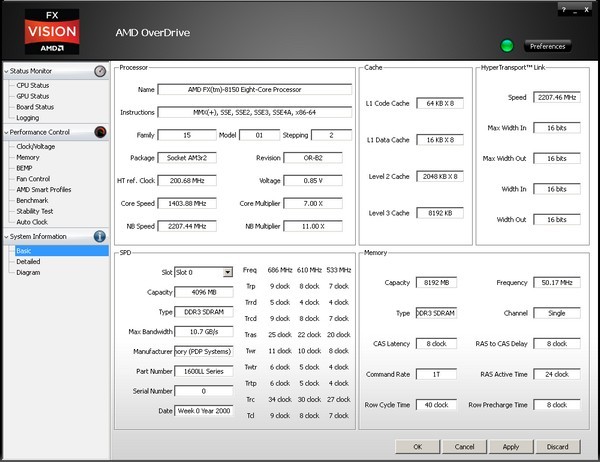600x462 pixels.
Task: Show the Detailed system information
Action: click(x=29, y=261)
